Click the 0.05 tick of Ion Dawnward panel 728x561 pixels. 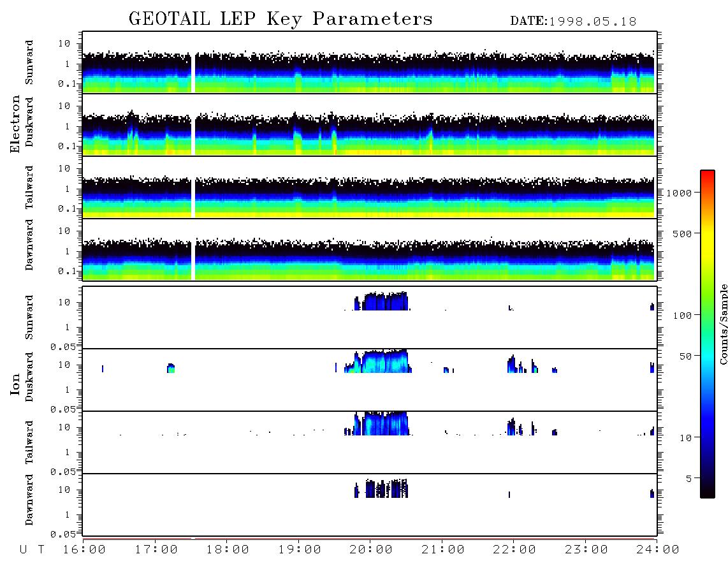pyautogui.click(x=62, y=534)
